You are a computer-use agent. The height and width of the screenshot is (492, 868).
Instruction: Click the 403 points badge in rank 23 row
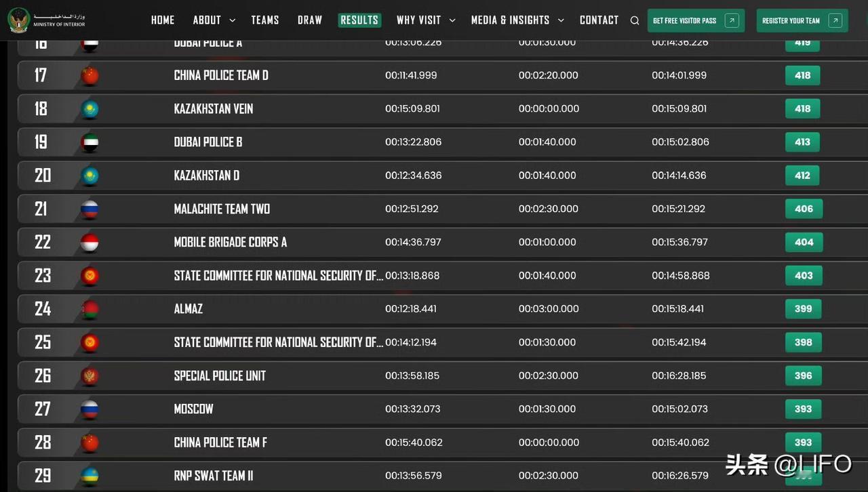click(804, 275)
